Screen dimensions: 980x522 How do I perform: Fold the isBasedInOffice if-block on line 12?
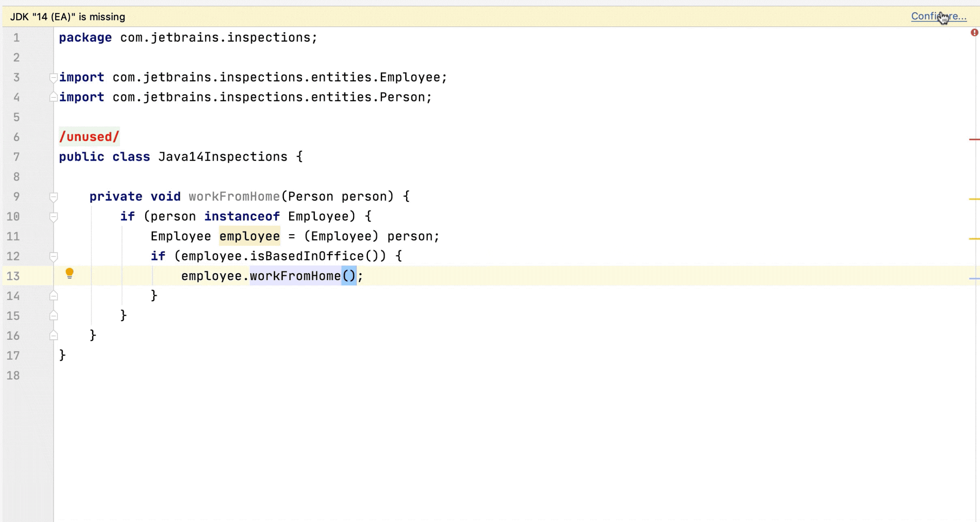[x=53, y=257]
